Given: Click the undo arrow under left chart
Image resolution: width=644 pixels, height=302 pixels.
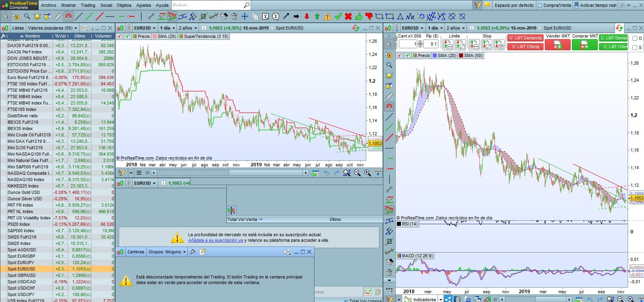Looking at the screenshot, I should (326, 173).
